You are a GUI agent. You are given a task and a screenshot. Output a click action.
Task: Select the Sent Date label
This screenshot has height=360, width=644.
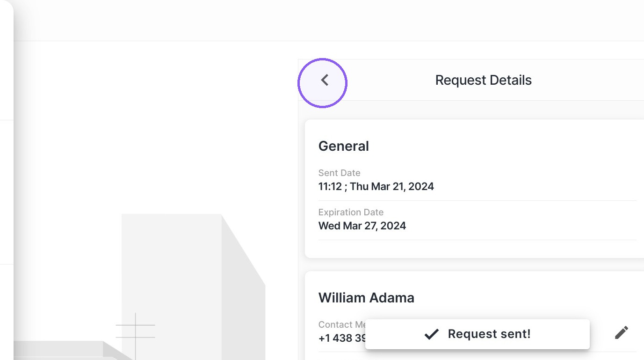point(339,173)
